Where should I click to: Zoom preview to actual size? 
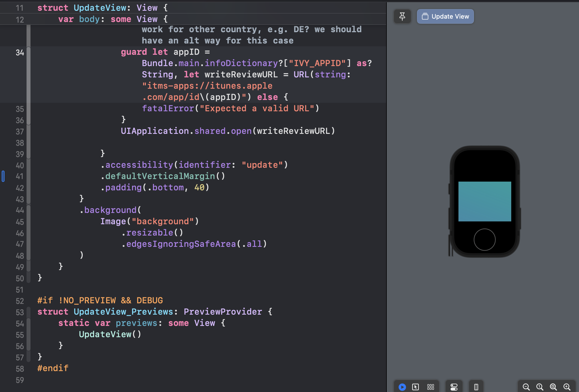(x=539, y=387)
